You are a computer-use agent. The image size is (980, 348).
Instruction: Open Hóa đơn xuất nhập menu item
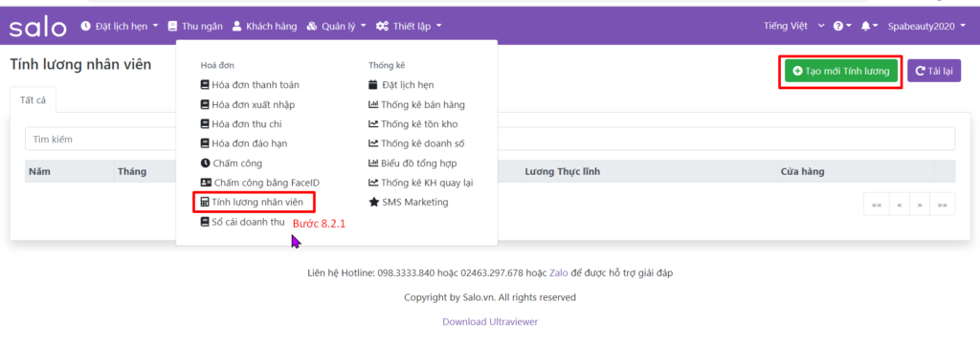(248, 105)
